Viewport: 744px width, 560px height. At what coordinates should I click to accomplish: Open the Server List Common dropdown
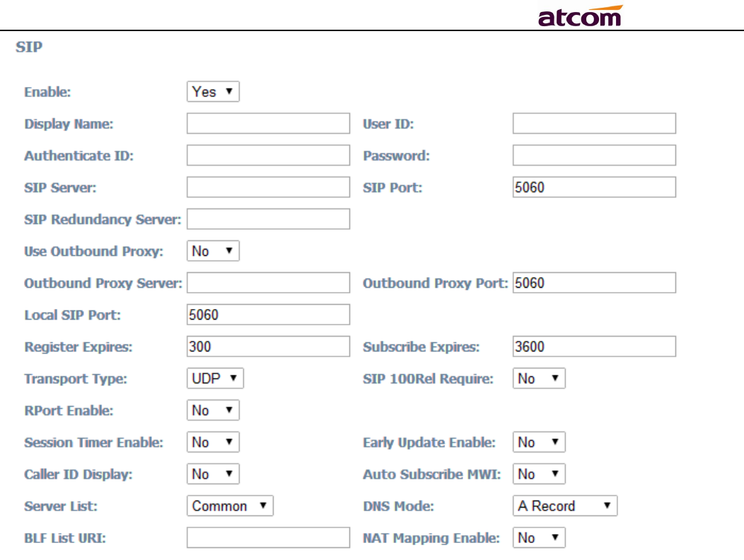coord(230,506)
